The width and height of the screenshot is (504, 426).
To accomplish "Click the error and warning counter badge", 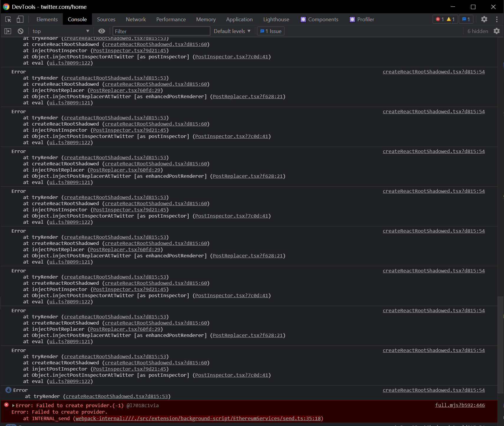I will click(x=445, y=19).
